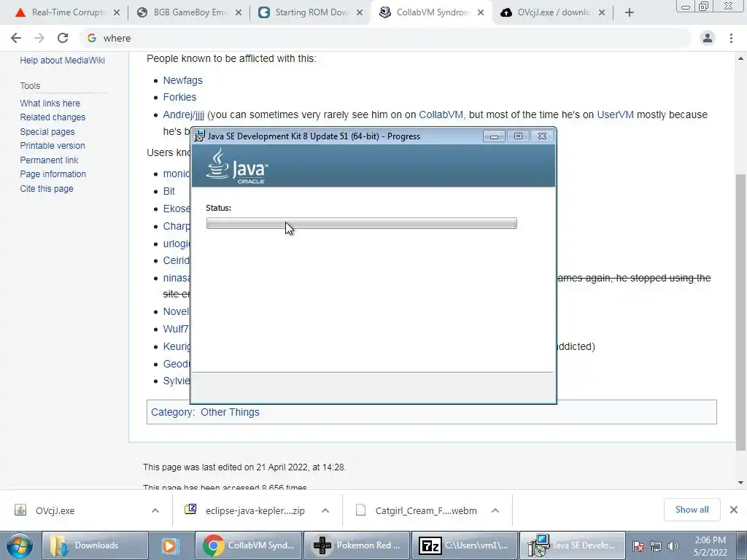The height and width of the screenshot is (560, 747).
Task: Open the media player taskbar icon
Action: coord(170,545)
